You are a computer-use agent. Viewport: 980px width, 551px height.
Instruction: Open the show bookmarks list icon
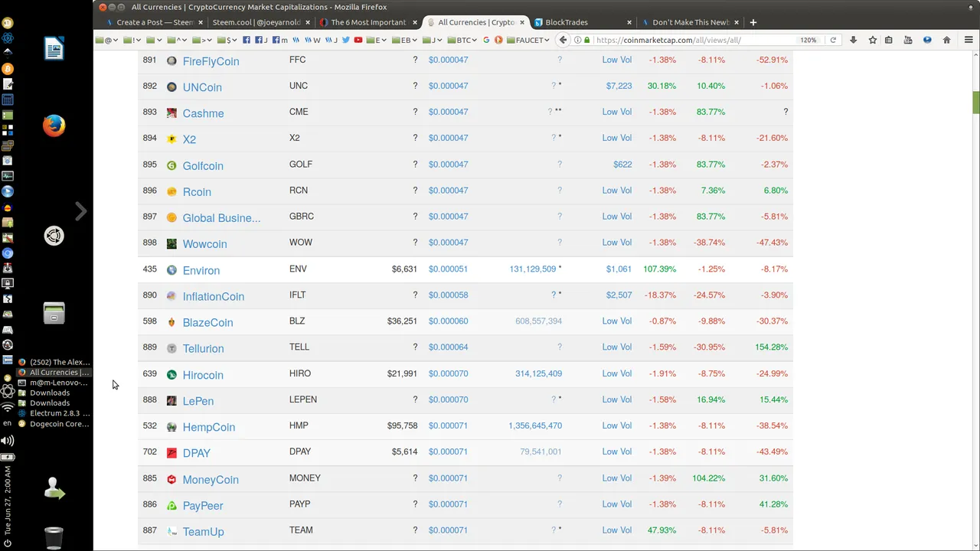pyautogui.click(x=889, y=40)
